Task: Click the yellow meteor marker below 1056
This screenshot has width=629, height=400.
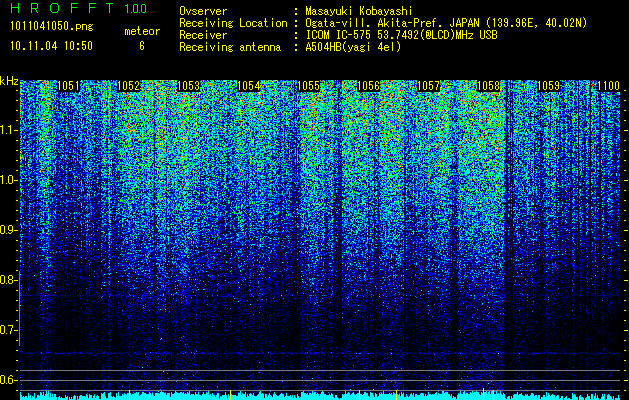Action: tap(359, 394)
